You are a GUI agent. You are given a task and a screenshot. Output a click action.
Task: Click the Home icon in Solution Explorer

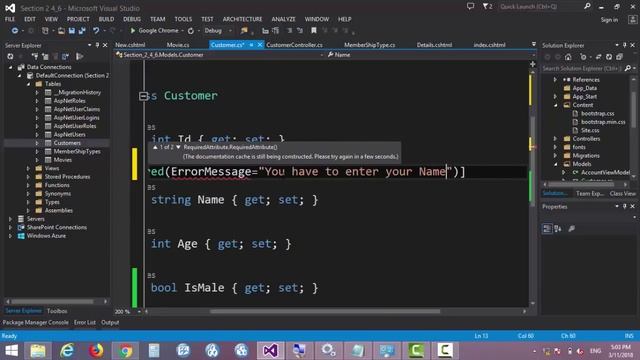click(x=568, y=57)
